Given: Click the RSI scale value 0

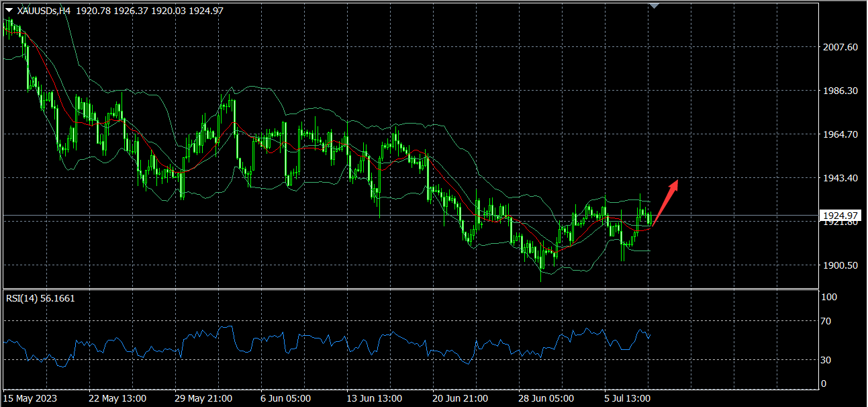Looking at the screenshot, I should pyautogui.click(x=824, y=383).
